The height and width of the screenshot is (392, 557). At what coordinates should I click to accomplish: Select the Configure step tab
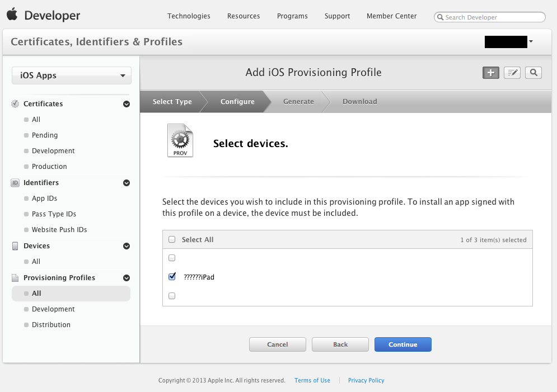coord(237,101)
